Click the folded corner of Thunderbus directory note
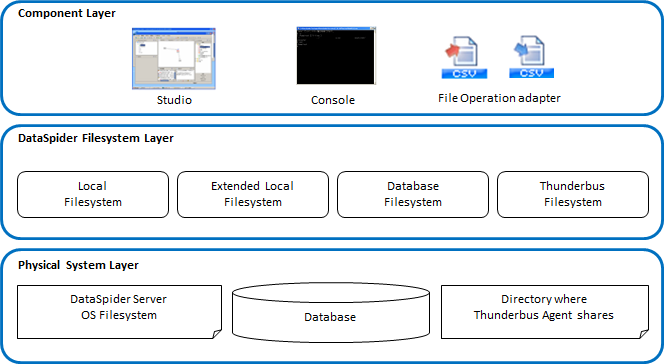 (x=644, y=334)
